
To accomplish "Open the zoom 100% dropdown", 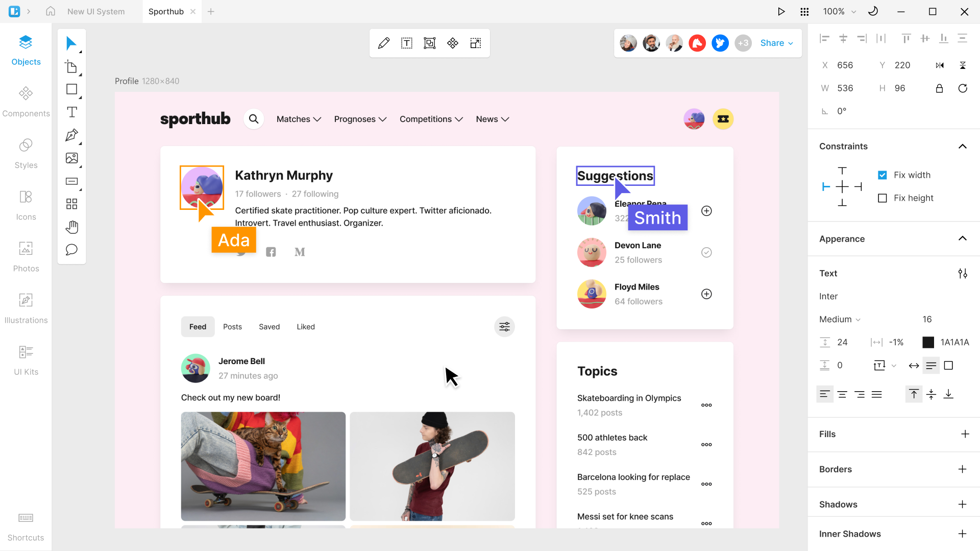I will tap(840, 12).
